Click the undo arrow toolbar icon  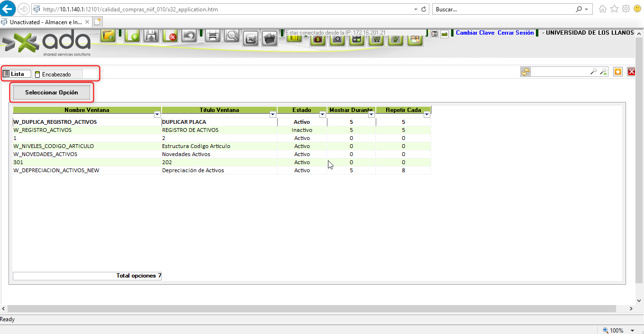coord(190,36)
